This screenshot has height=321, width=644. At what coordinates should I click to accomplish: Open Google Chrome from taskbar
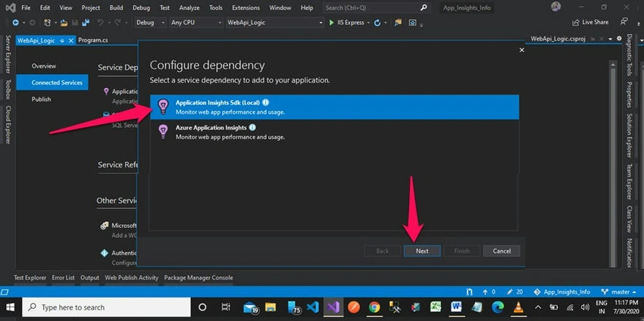tap(374, 307)
